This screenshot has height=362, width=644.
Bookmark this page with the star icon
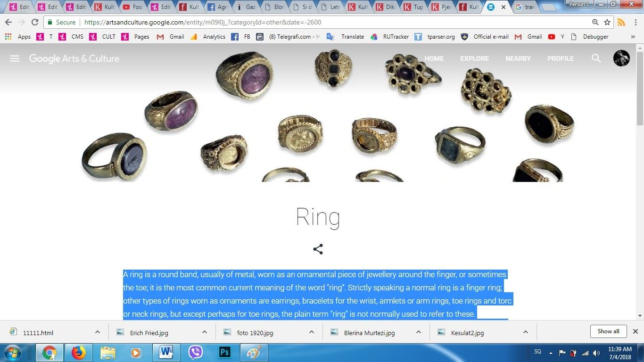(x=607, y=22)
